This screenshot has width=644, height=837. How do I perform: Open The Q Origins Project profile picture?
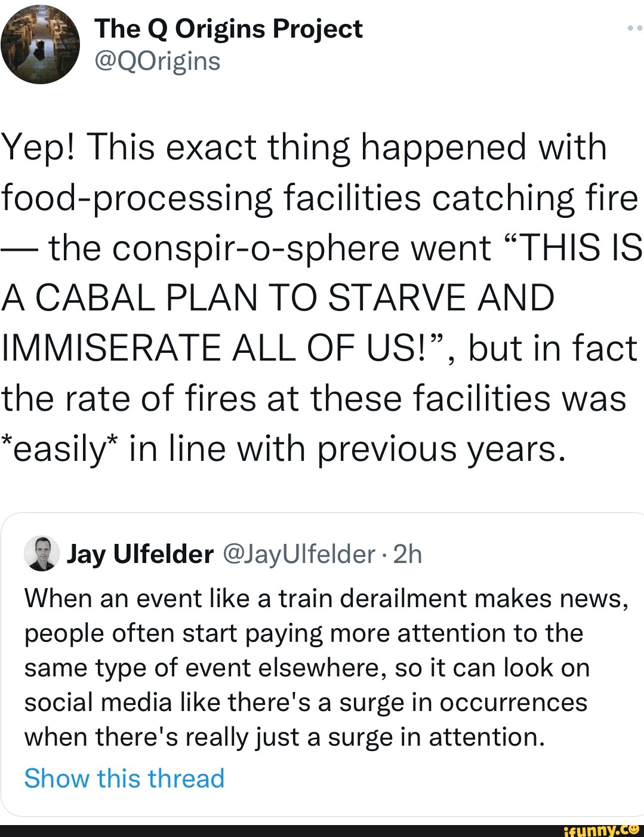tap(40, 44)
